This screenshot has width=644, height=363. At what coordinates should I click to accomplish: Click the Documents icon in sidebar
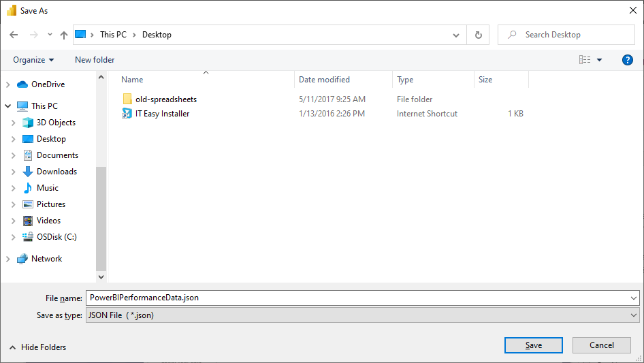coord(27,155)
